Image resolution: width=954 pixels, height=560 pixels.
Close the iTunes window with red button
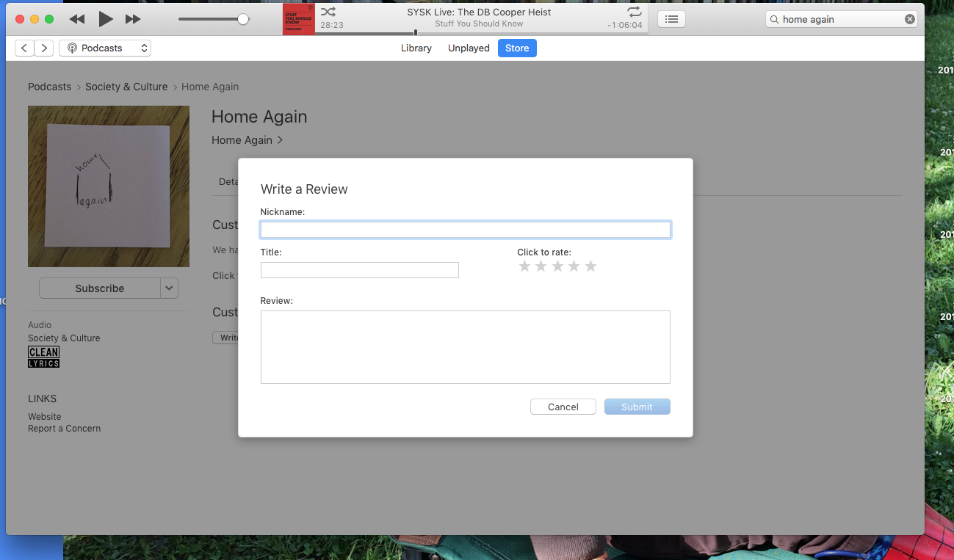(20, 19)
